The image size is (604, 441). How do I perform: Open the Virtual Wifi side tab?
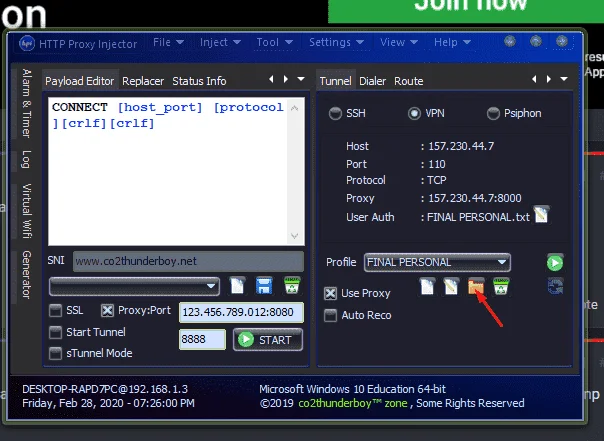26,211
